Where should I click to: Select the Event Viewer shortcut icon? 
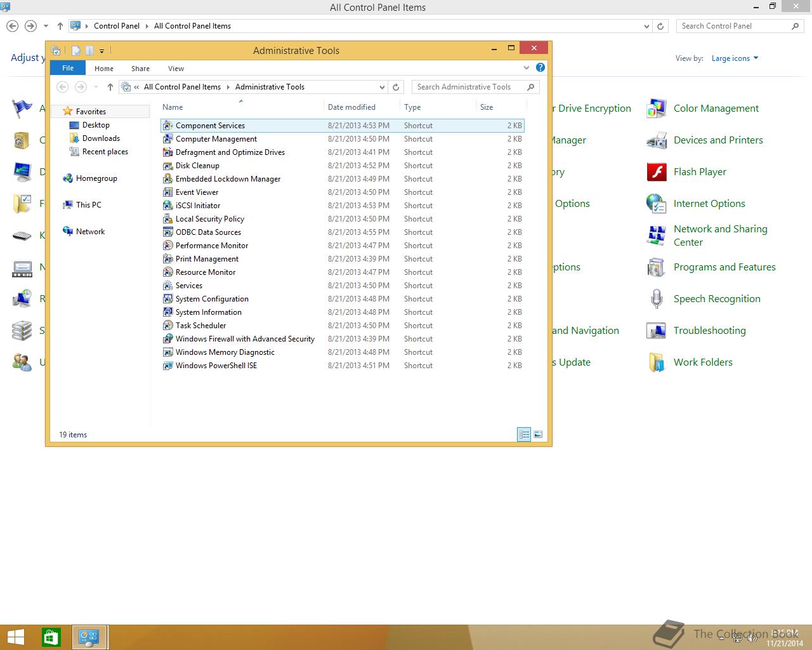pos(167,192)
